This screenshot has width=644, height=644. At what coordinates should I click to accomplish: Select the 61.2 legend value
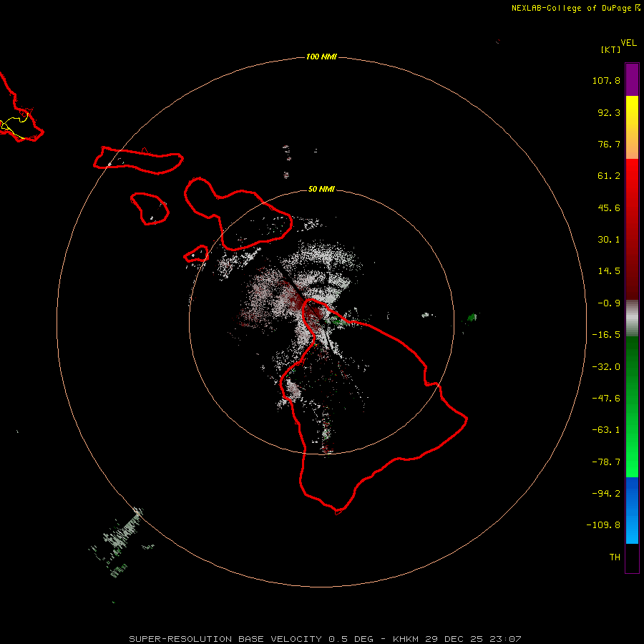coord(609,176)
